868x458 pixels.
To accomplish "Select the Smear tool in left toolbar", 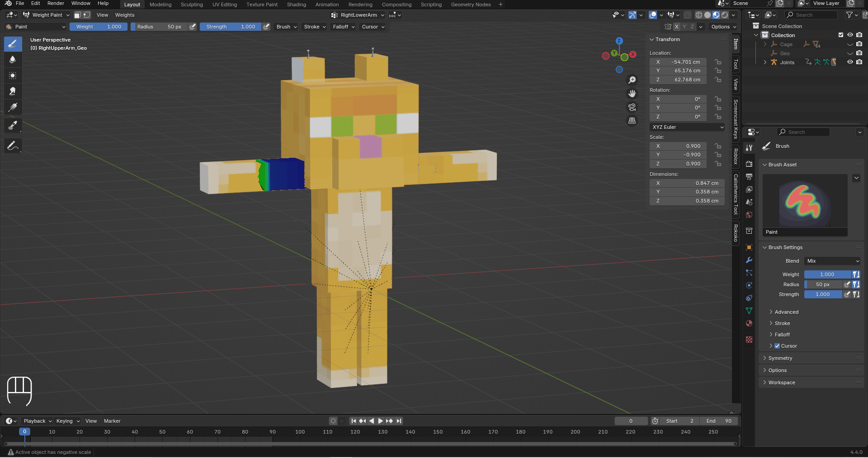I will click(13, 91).
